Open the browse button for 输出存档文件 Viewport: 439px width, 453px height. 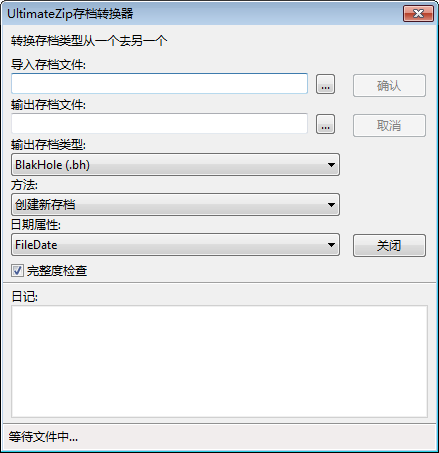pos(325,124)
